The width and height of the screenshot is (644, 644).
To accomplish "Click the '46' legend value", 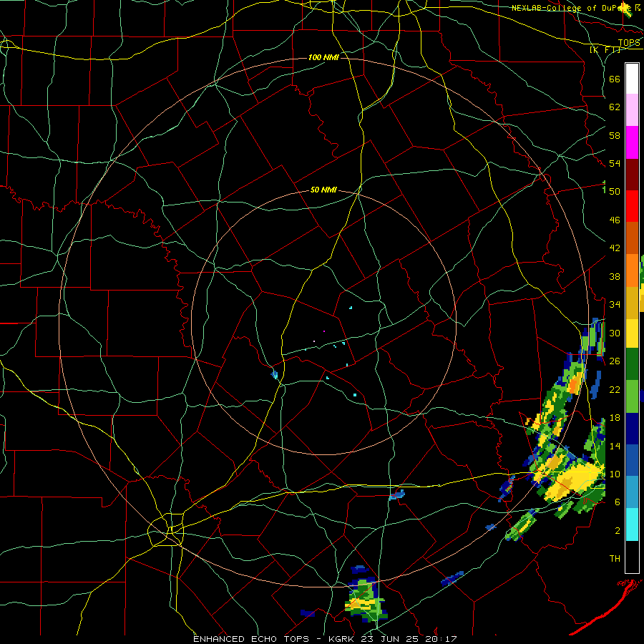I will (615, 220).
